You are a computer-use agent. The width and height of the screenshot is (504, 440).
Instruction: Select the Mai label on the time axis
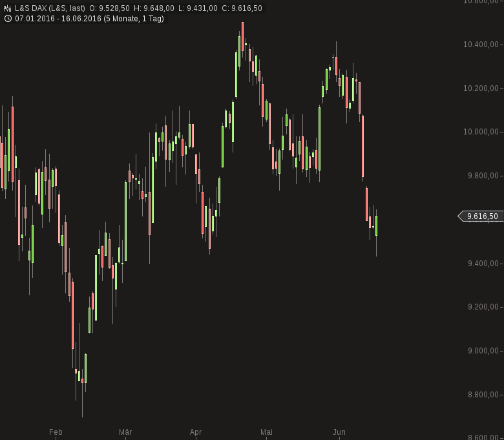coord(266,432)
